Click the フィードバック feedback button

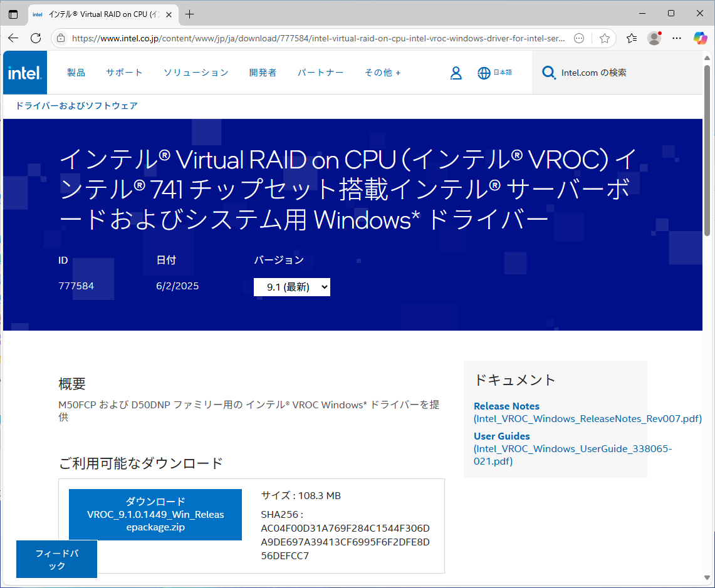(56, 559)
